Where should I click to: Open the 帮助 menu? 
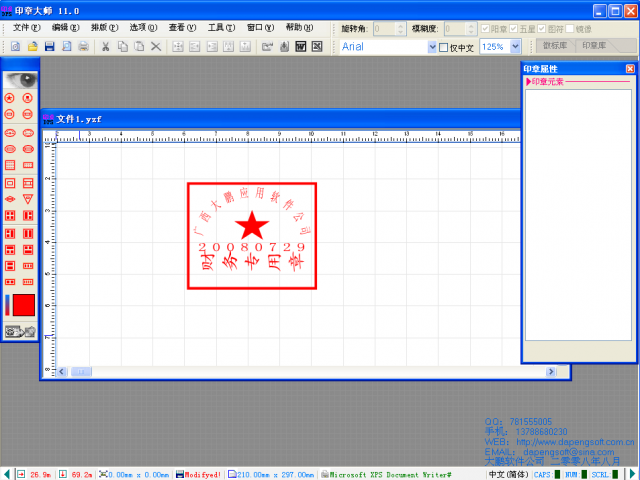coord(298,28)
